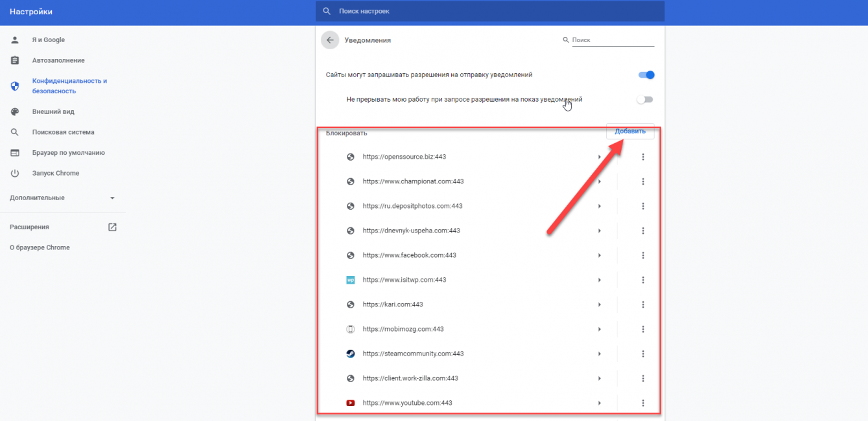Viewport: 868px width, 421px height.
Task: Click the Steam favicon for steamcommunity.com
Action: pos(351,354)
